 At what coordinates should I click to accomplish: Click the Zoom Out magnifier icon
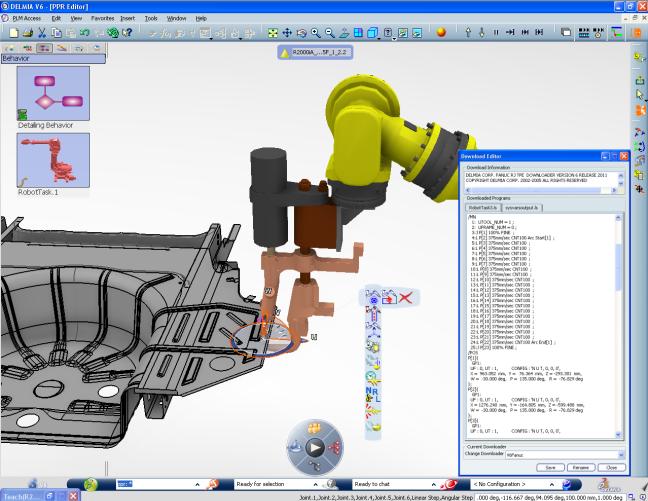[330, 33]
